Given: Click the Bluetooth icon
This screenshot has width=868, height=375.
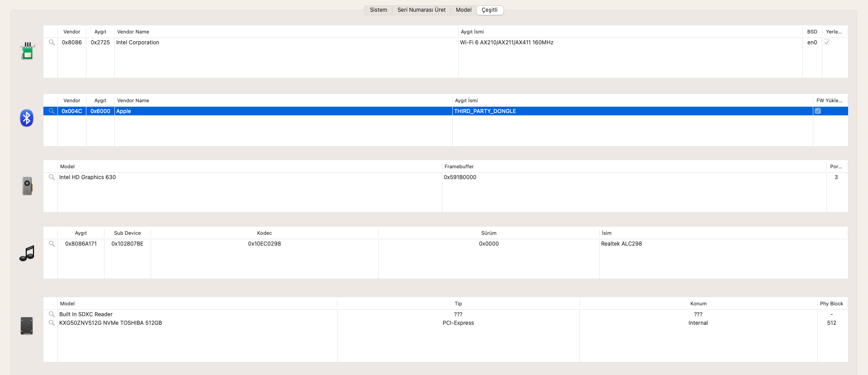Looking at the screenshot, I should (x=27, y=118).
